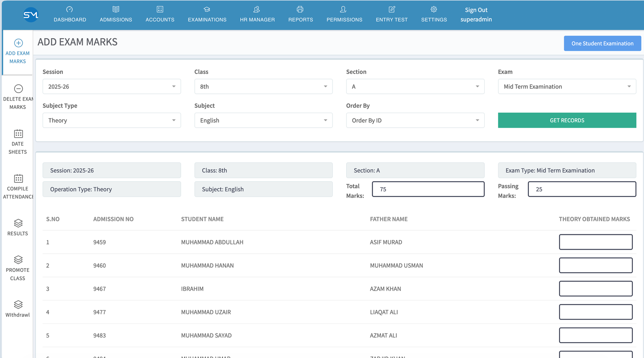Click marks field for Muhammad Sayad
This screenshot has width=644, height=358.
click(596, 335)
